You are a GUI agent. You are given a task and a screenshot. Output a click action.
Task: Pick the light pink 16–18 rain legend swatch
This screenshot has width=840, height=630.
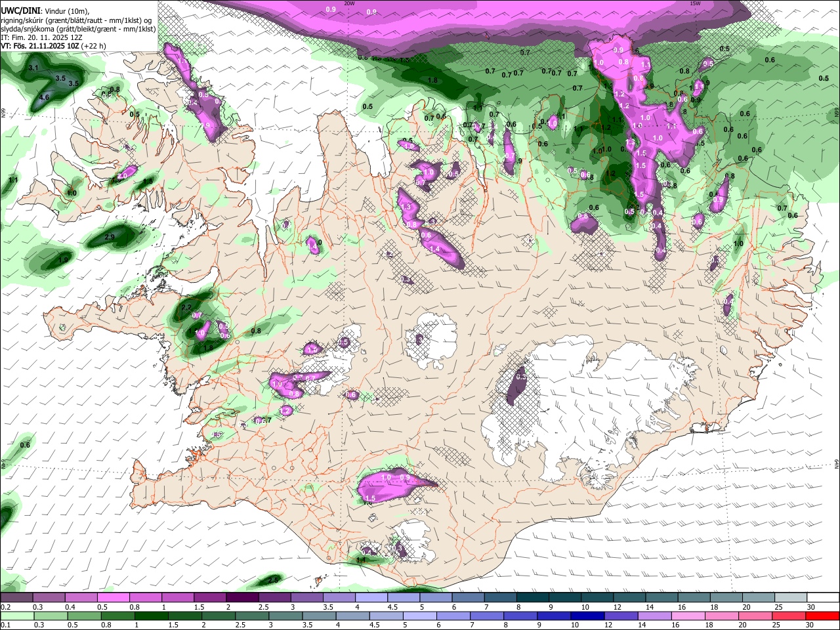688,616
